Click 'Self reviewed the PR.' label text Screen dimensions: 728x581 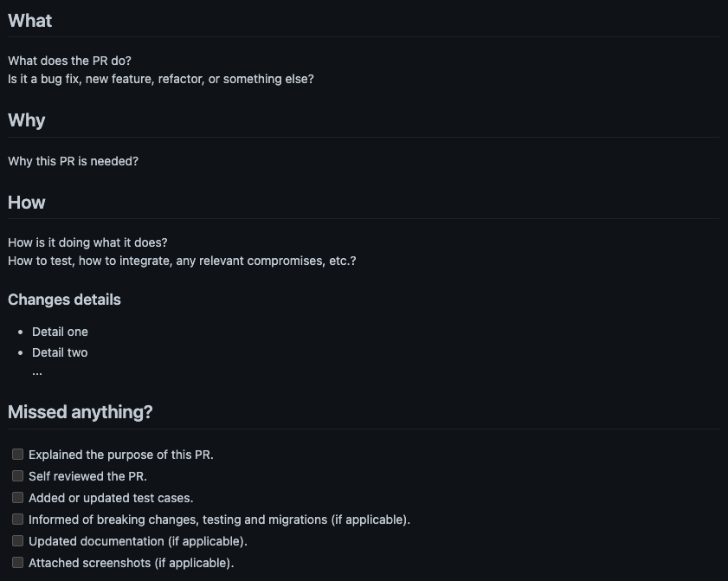point(87,476)
